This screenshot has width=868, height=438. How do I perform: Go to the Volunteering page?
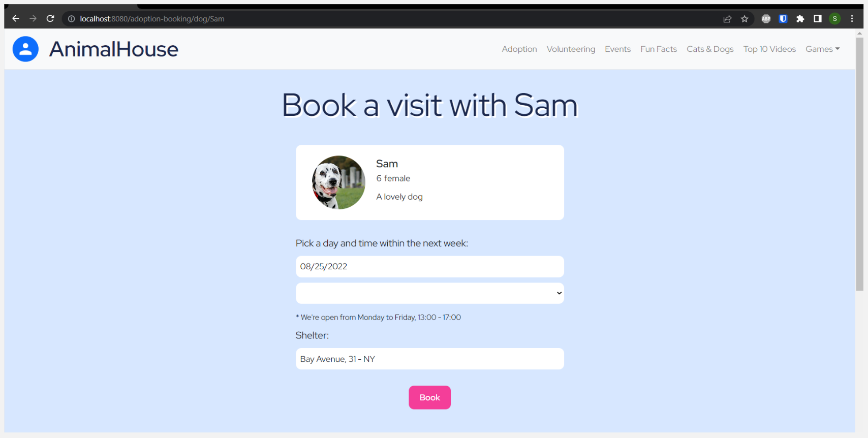(571, 49)
